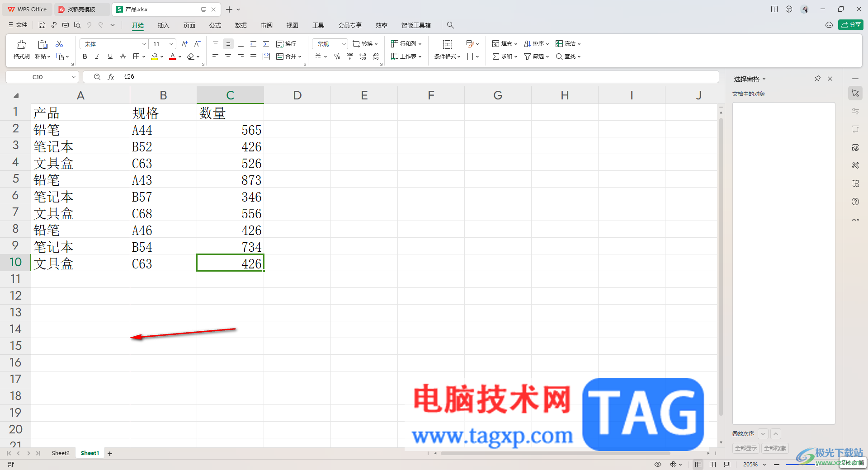
Task: Pin the selection pane (选择窗格)
Action: tap(817, 79)
